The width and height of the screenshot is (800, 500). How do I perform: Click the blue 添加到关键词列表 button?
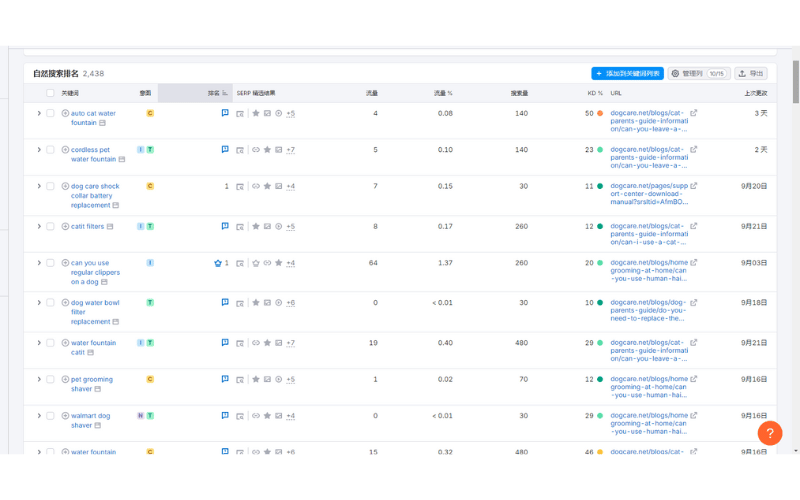point(628,73)
